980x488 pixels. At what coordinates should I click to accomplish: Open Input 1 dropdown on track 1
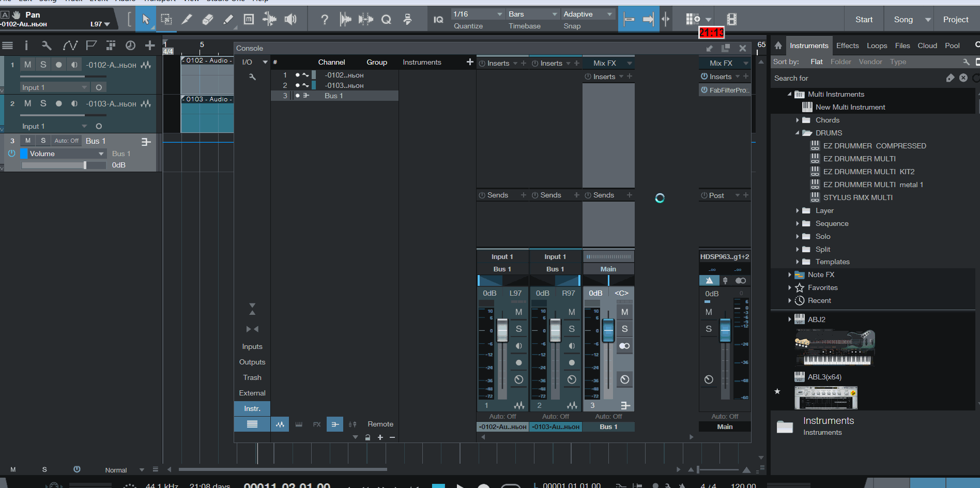pyautogui.click(x=54, y=87)
